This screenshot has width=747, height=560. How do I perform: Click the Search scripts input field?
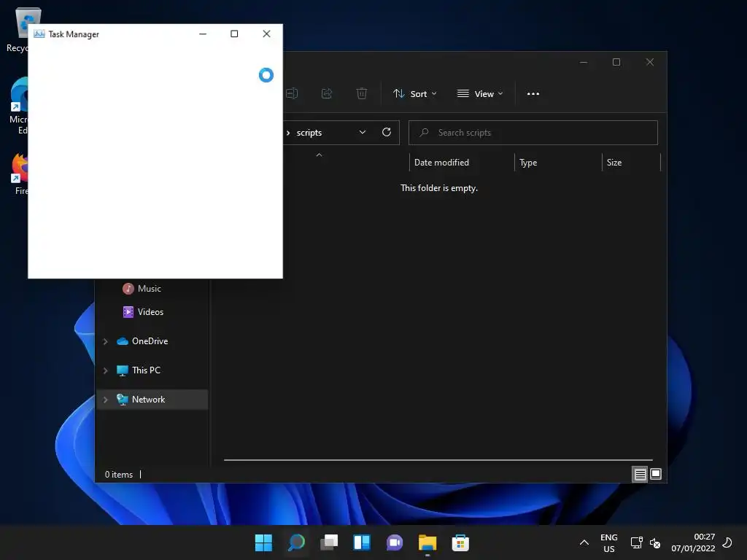coord(533,133)
